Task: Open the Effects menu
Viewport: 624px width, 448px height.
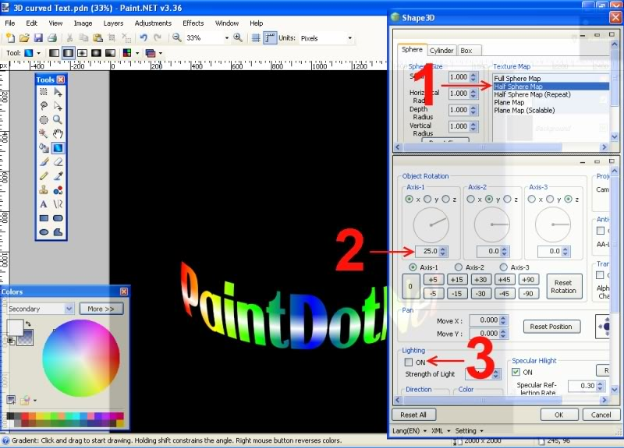Action: coord(193,23)
